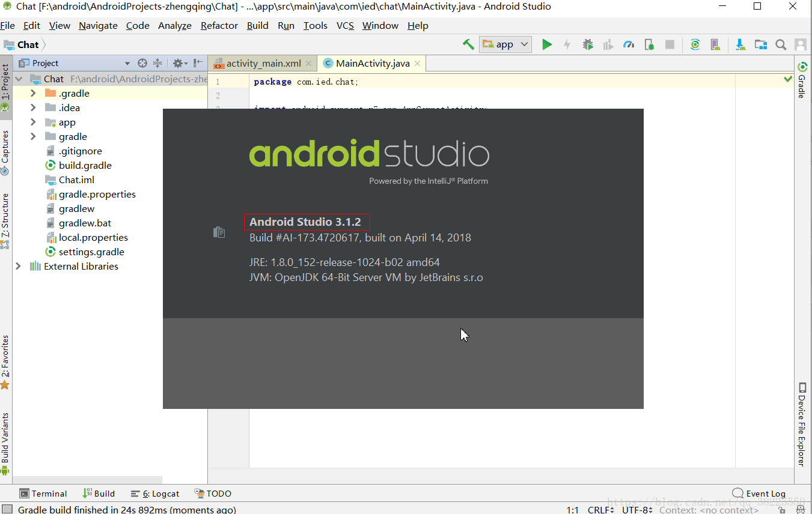Toggle the 2: Favorites side tool window
This screenshot has width=812, height=514.
click(x=5, y=362)
